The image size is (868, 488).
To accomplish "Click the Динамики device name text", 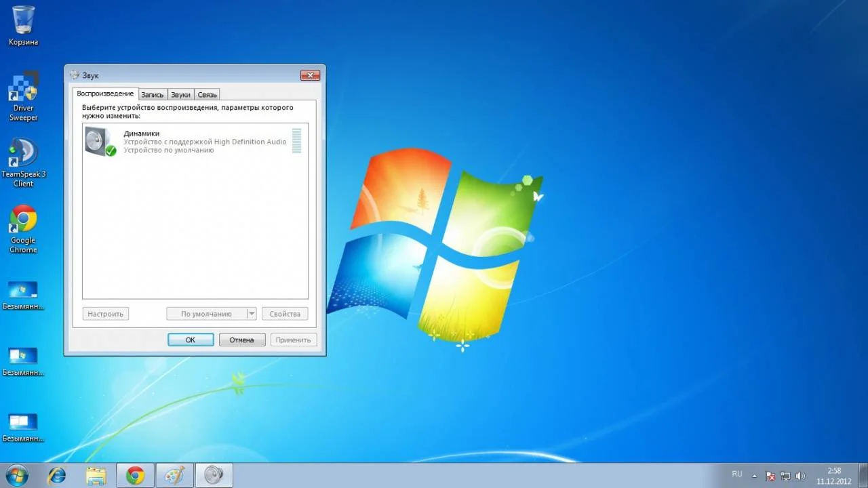I will (x=142, y=134).
